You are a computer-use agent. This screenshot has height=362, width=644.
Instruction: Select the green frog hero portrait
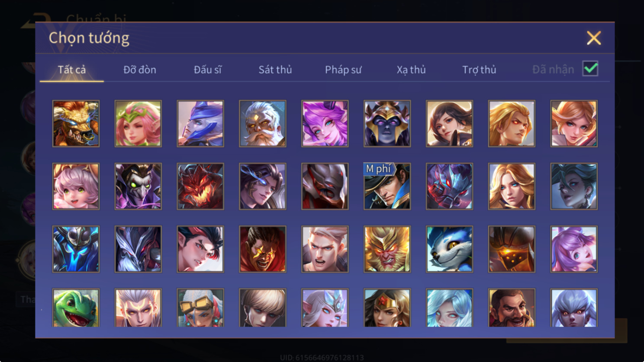click(76, 308)
